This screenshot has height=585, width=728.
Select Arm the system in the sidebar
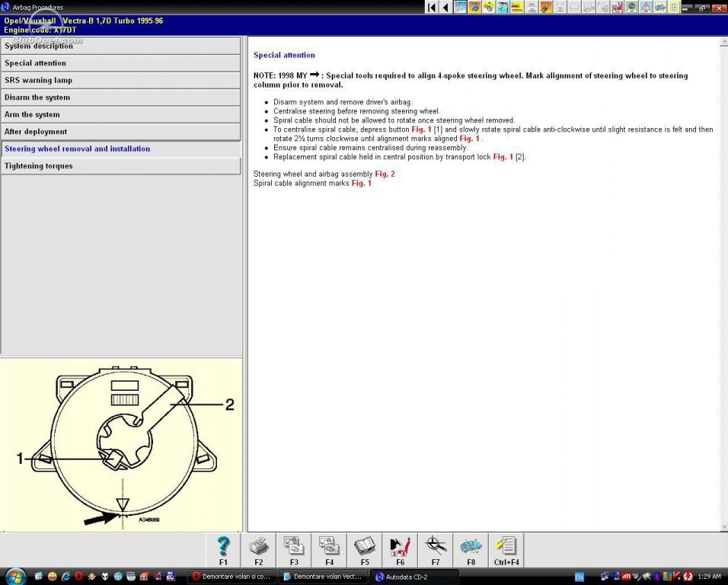pyautogui.click(x=121, y=115)
